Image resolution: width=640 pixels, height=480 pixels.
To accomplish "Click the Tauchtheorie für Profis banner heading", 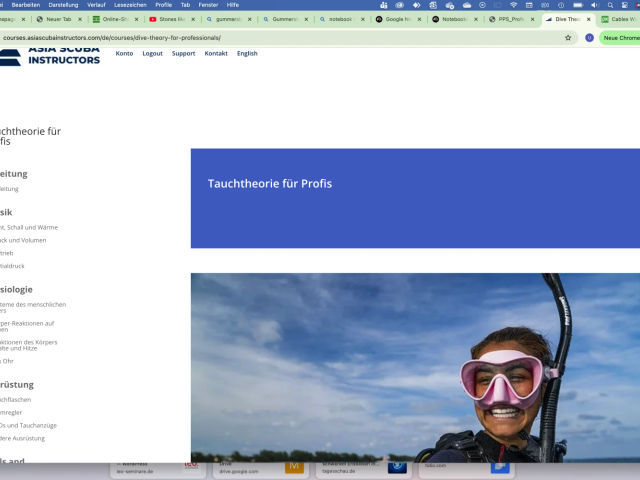I will tap(270, 184).
